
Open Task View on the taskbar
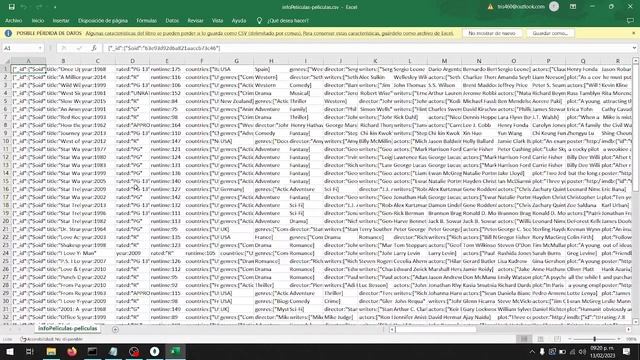pos(30,351)
